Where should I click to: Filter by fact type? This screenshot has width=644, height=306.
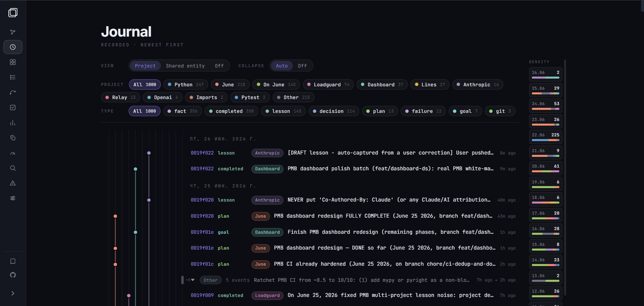click(x=183, y=111)
